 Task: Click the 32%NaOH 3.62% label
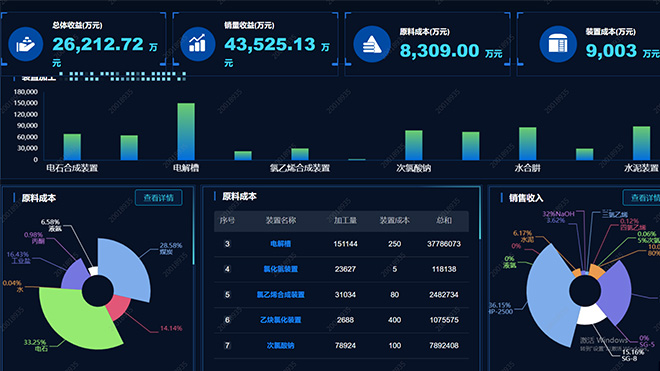(x=558, y=217)
